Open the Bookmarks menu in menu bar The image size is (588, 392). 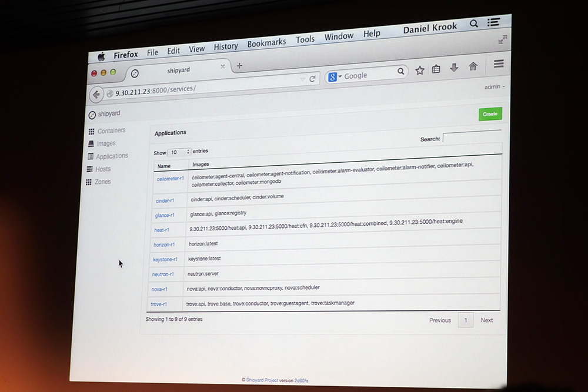coord(266,43)
